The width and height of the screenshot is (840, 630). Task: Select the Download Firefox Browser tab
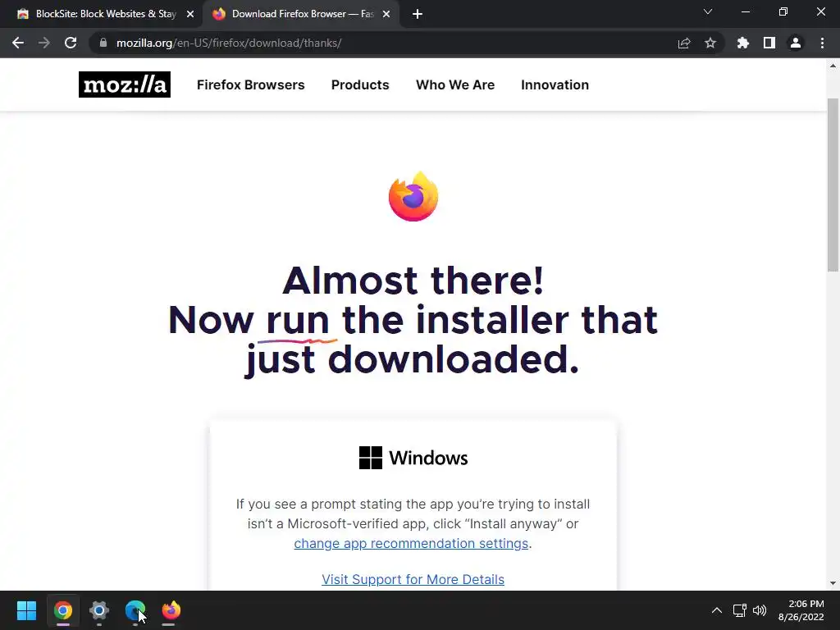click(x=300, y=14)
